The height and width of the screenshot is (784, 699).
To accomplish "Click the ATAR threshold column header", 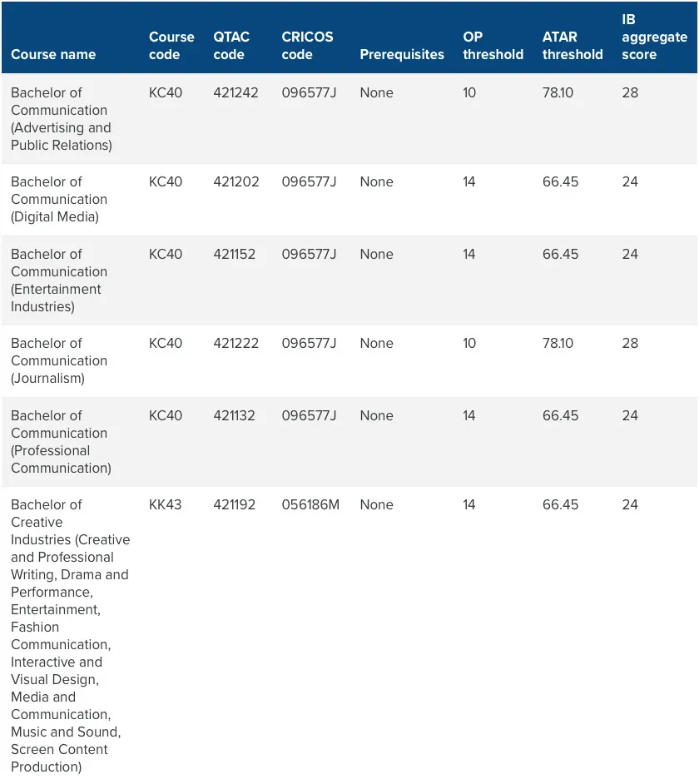I will click(573, 46).
